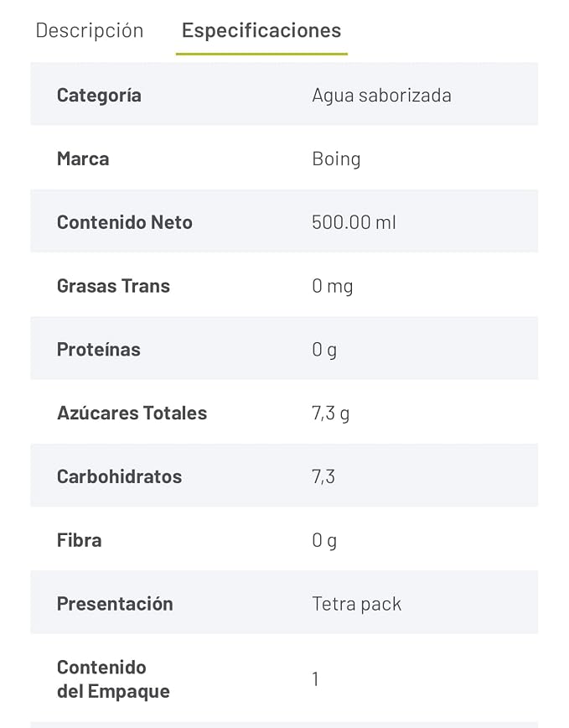Click the Grasas Trans label
Image resolution: width=569 pixels, height=728 pixels.
[x=114, y=286]
